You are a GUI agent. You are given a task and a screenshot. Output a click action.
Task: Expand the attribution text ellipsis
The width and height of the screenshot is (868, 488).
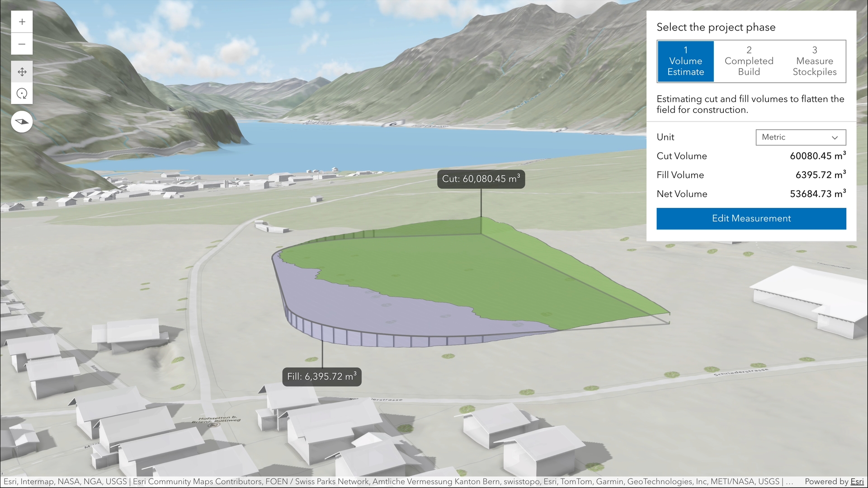(x=789, y=482)
